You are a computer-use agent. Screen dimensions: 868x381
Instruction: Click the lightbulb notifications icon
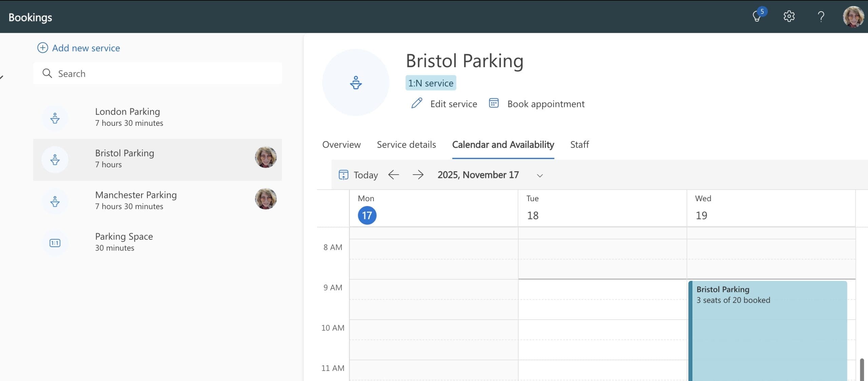(x=757, y=16)
